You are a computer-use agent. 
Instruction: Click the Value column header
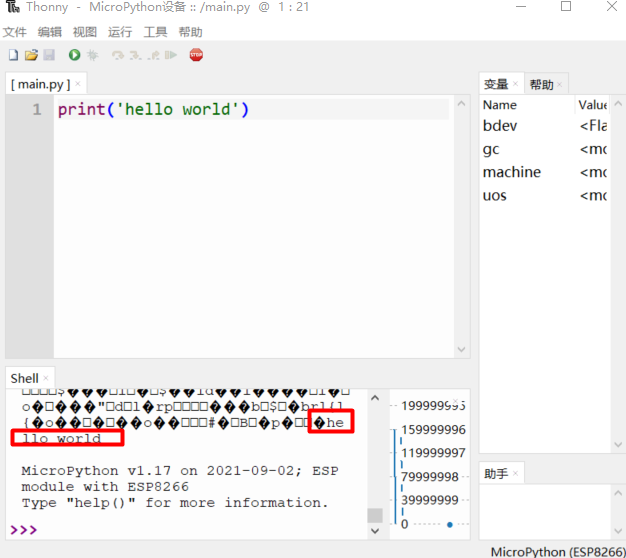592,105
